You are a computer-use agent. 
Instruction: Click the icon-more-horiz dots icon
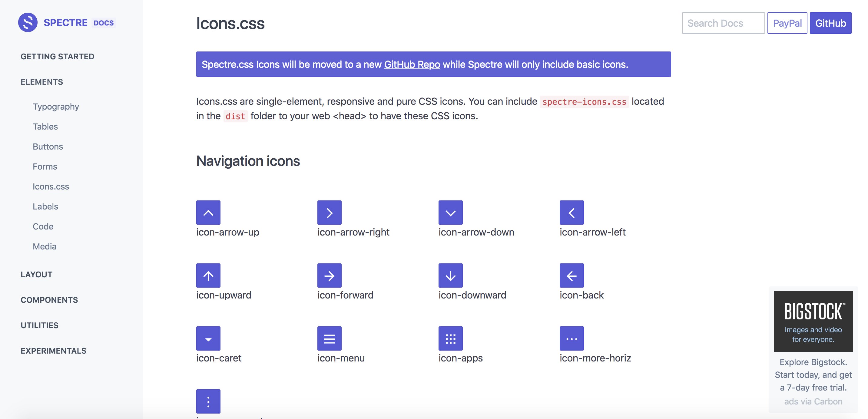tap(571, 338)
